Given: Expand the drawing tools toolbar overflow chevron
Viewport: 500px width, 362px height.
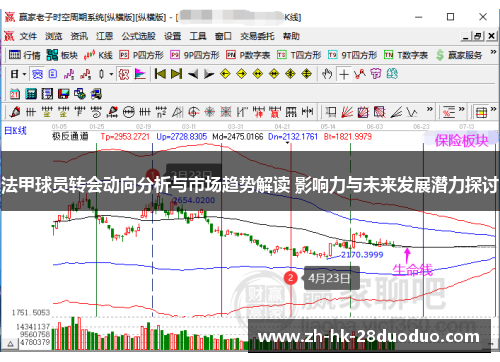Looking at the screenshot, I should (x=430, y=109).
